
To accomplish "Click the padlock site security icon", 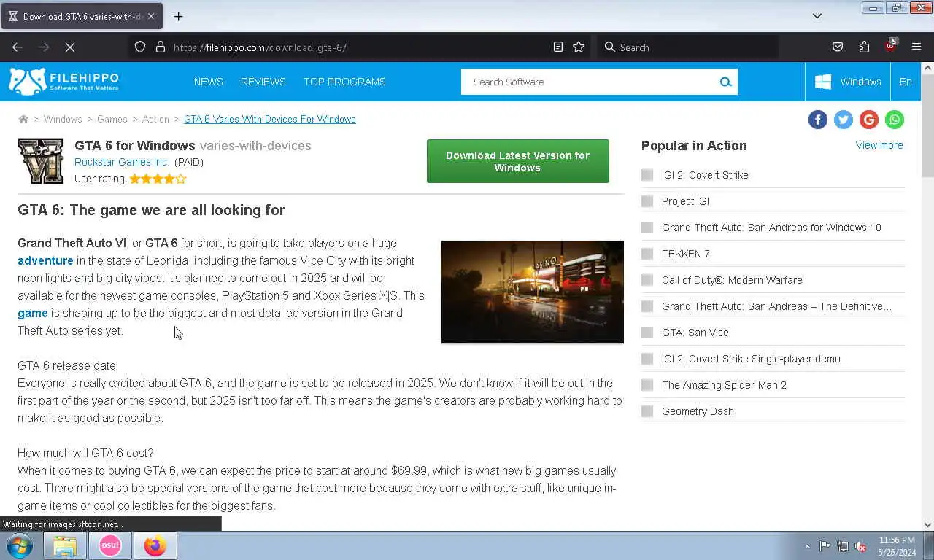I will 161,47.
